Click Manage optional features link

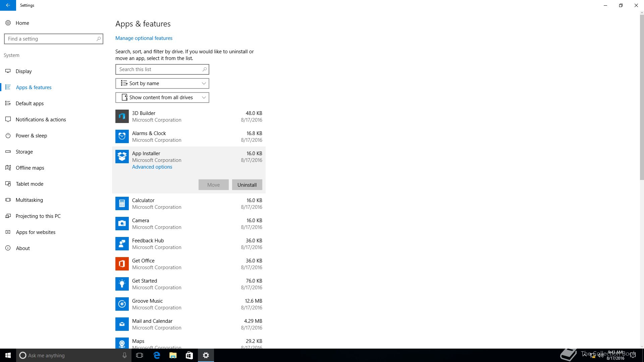coord(144,38)
